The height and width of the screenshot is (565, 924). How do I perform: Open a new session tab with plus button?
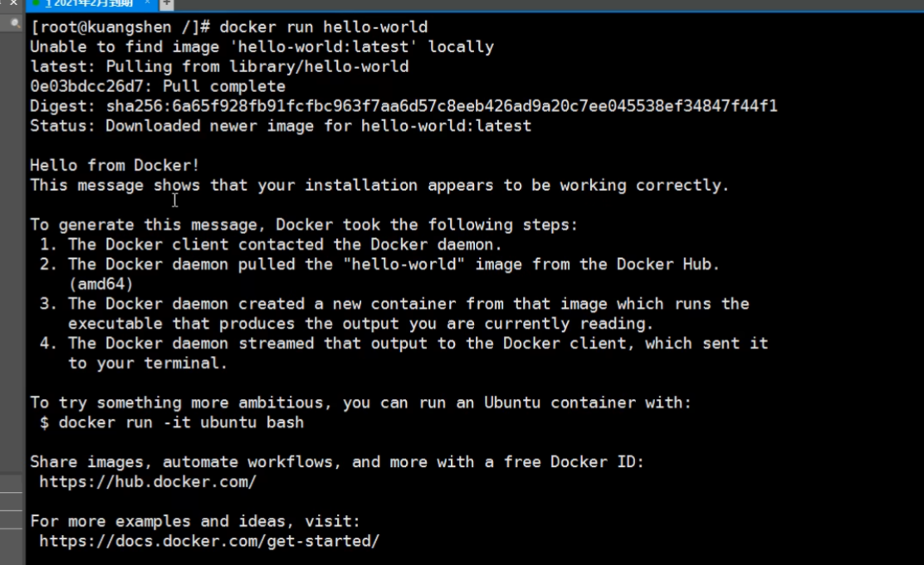(x=167, y=3)
